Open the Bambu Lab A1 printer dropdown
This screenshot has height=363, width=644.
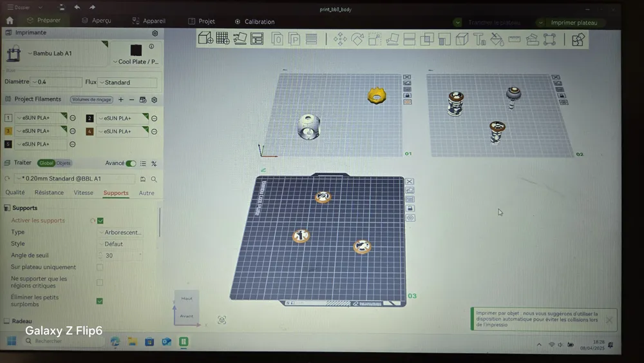66,54
